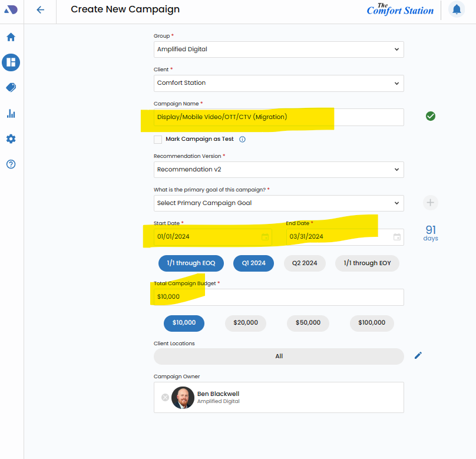Screen dimensions: 476x459
Task: Open the help question mark icon
Action: (11, 164)
